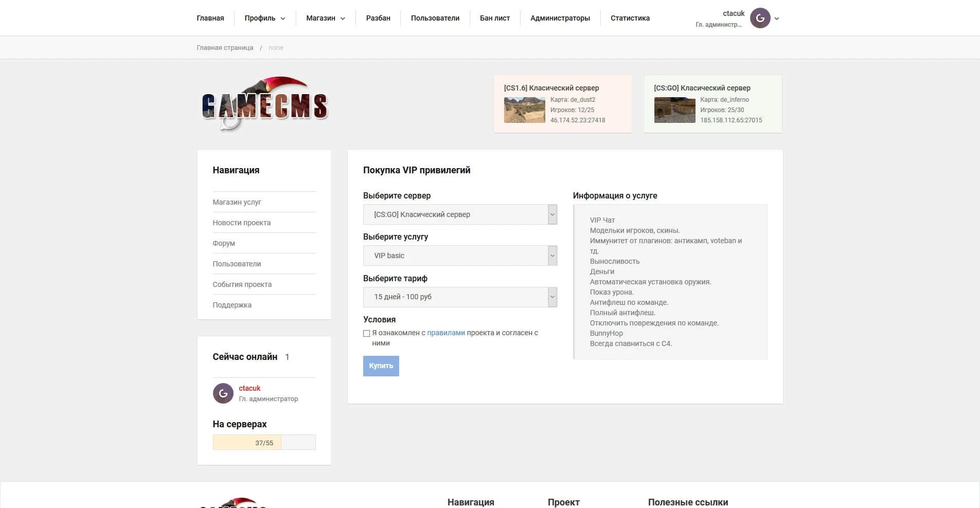Click the servers 37/55 progress bar
This screenshot has height=508, width=980.
point(264,443)
